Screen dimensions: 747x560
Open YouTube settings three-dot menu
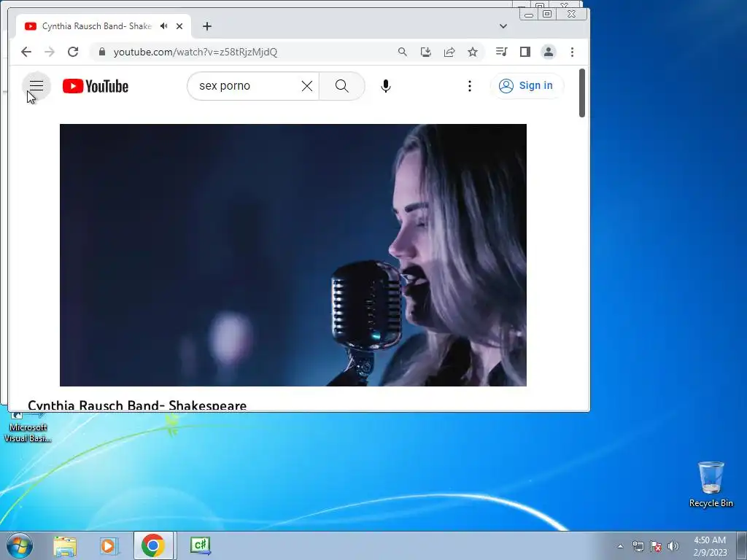[x=470, y=86]
